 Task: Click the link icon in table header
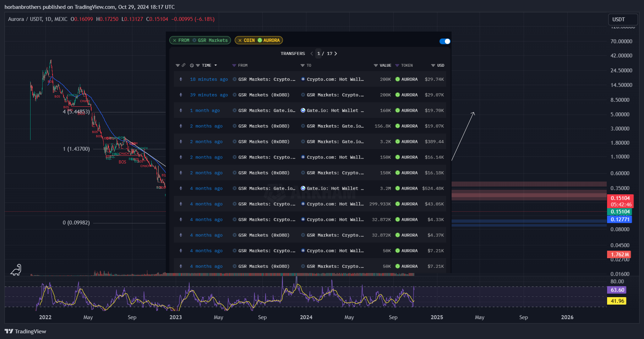184,65
